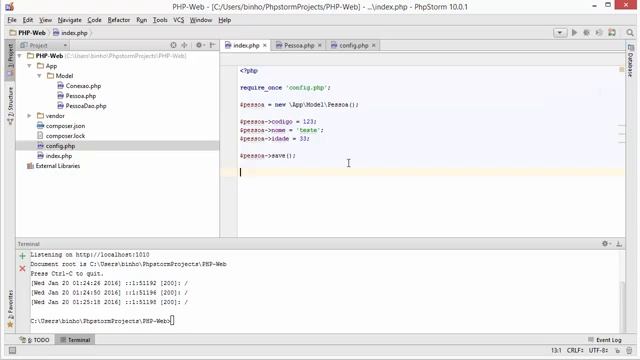Click Scroll from Source target icon

coord(173,45)
